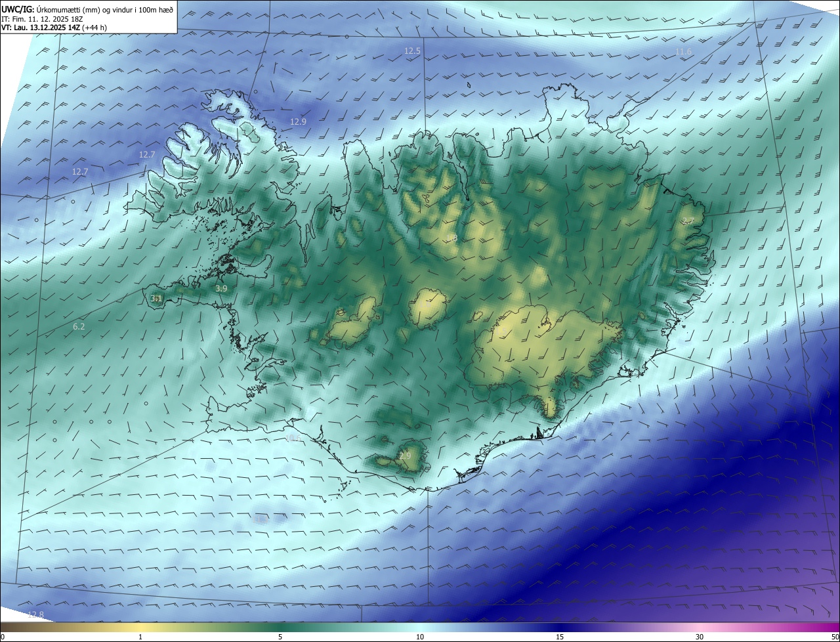This screenshot has height=642, width=840.
Task: Click the 12.8 value label on the map
Action: tap(35, 614)
